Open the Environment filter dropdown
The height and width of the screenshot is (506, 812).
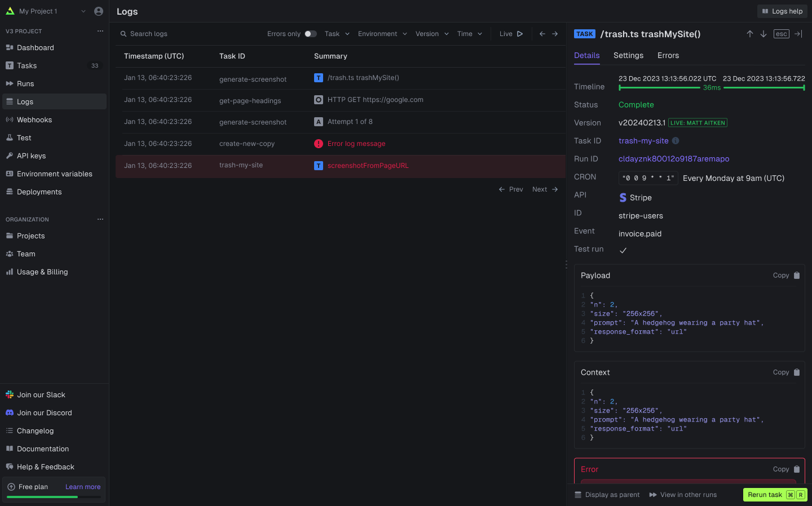coord(382,34)
